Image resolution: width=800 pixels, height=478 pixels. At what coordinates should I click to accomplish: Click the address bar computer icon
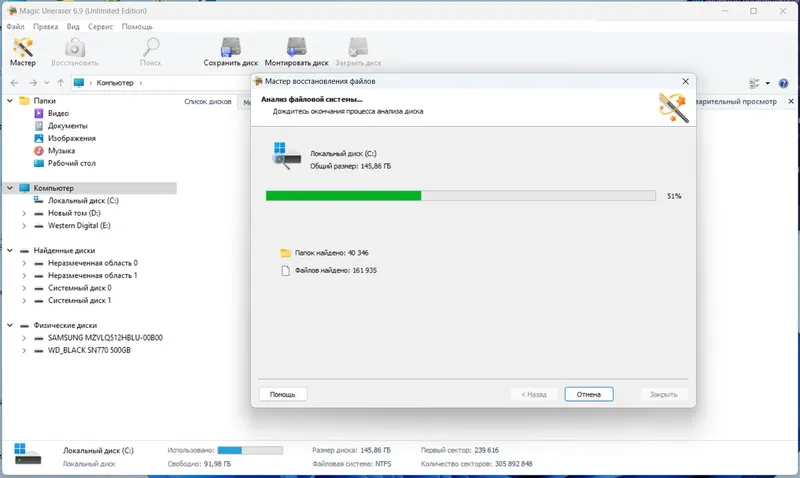[x=79, y=83]
